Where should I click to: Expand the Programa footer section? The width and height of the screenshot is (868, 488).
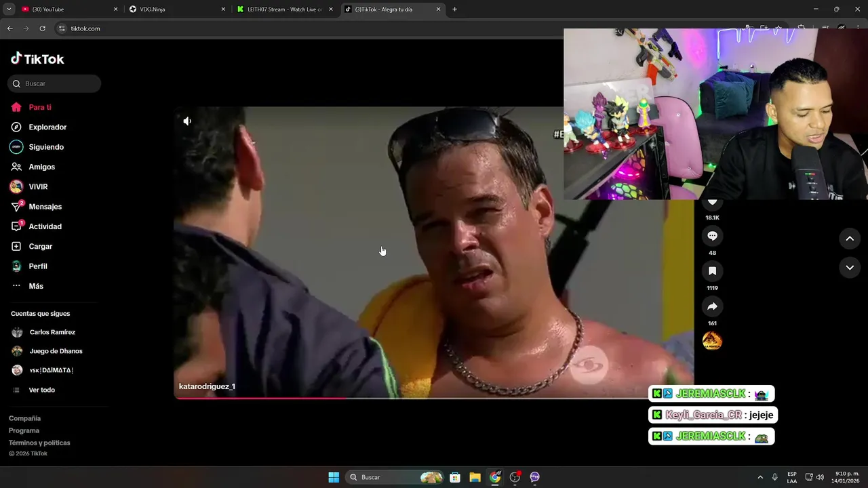click(24, 430)
